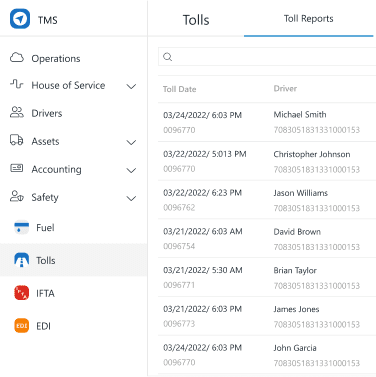Viewport: 376px width, 377px height.
Task: Click the Safety person-shield icon
Action: (17, 196)
